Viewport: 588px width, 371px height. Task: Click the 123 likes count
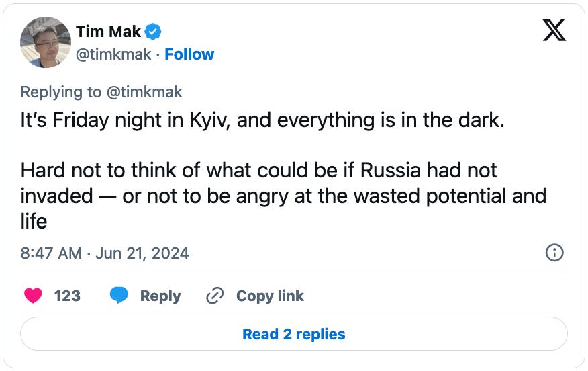[67, 296]
